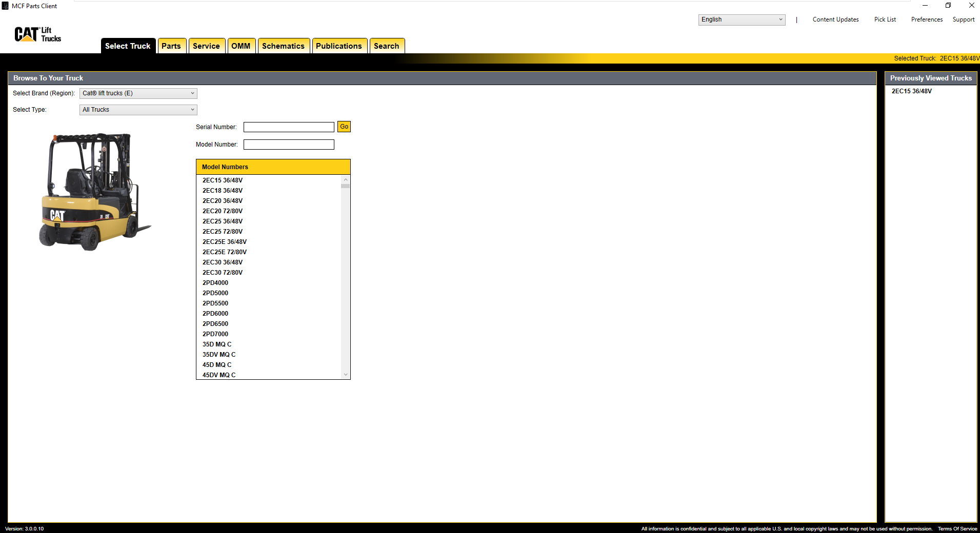Select model 2PD5000
This screenshot has height=533, width=980.
(215, 293)
